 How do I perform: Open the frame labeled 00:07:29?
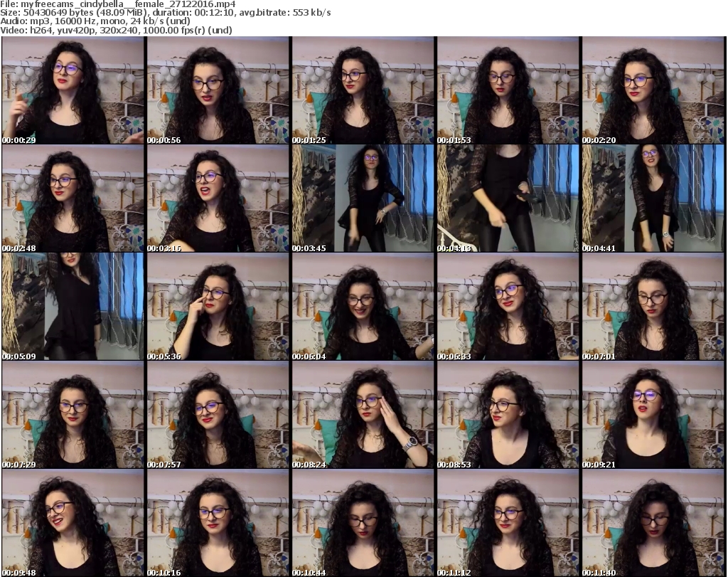[73, 415]
